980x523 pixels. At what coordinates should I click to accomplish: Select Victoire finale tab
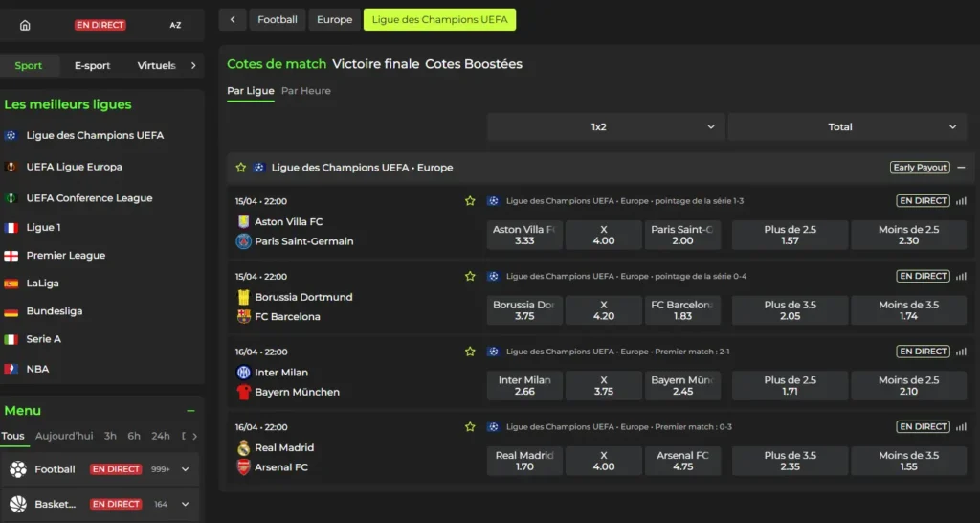point(375,64)
